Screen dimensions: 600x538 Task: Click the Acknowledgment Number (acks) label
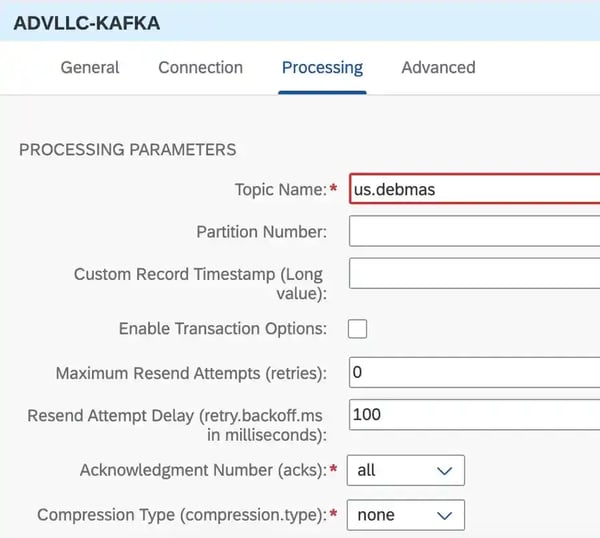pyautogui.click(x=203, y=470)
